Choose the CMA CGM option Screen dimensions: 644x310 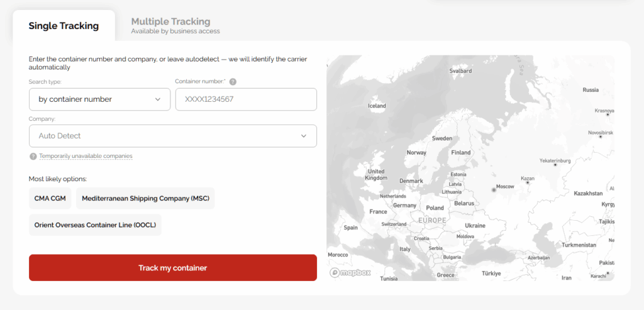(50, 199)
